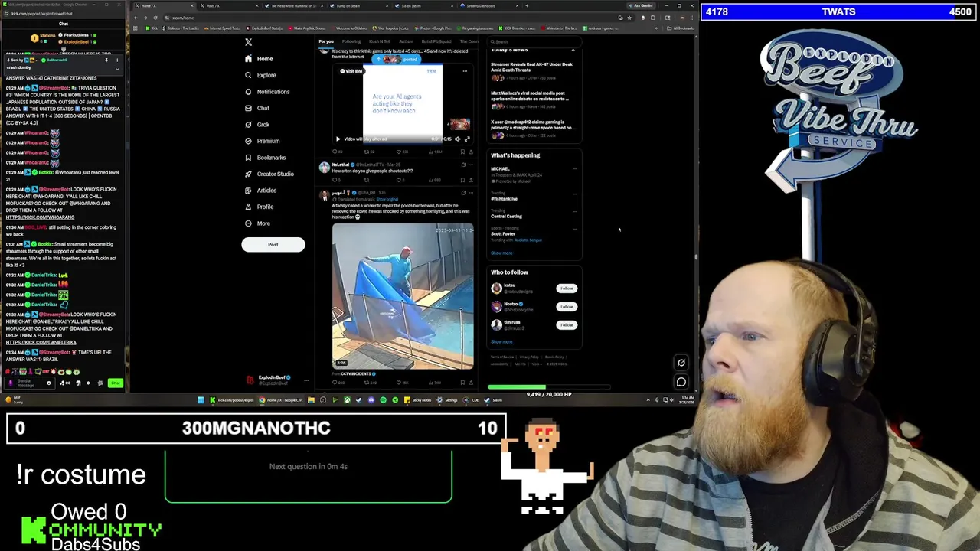Open Windows Start menu
This screenshot has width=980, height=551.
click(x=201, y=399)
